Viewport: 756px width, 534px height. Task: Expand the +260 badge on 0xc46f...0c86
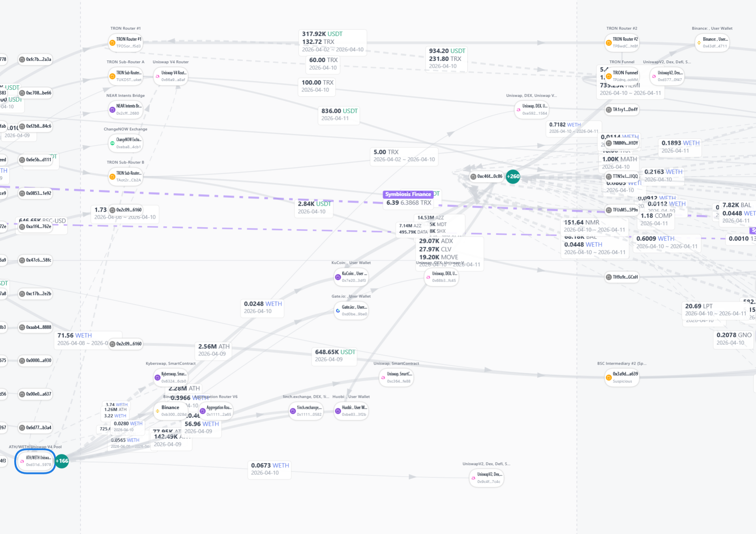(513, 177)
